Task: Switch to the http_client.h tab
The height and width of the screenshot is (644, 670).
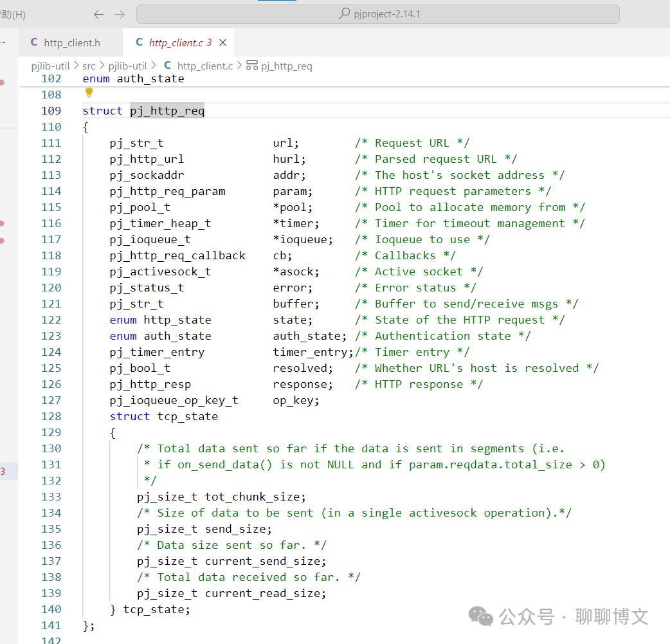Action: click(x=71, y=42)
